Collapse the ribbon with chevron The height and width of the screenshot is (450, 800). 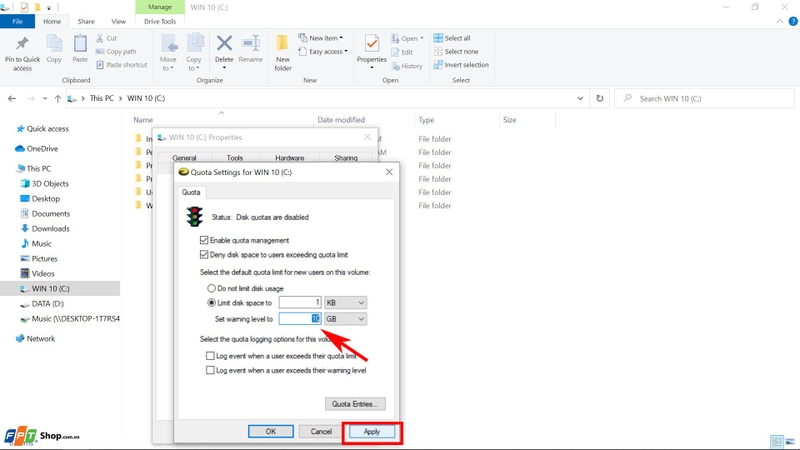click(x=780, y=21)
